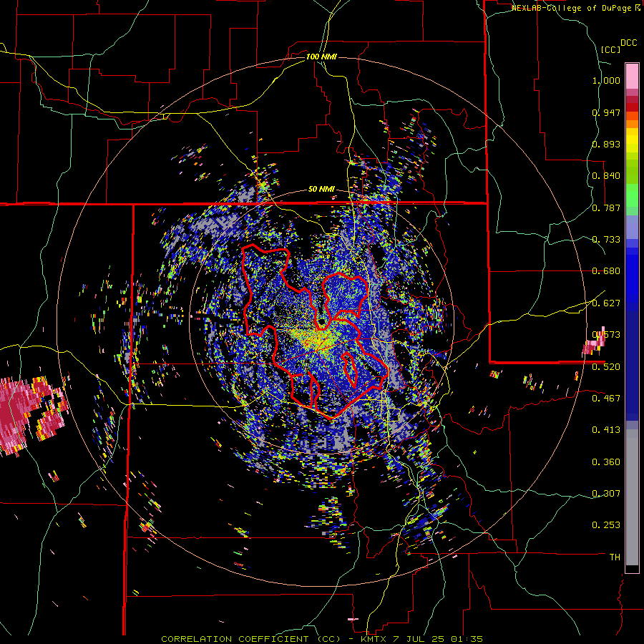Click the NEXLAB-College of DuPage credit text

[x=575, y=8]
